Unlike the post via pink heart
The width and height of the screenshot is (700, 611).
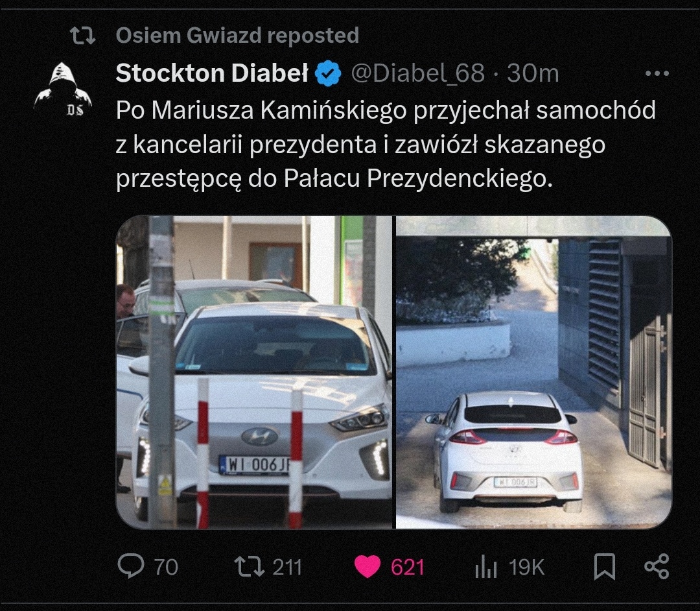(x=367, y=567)
